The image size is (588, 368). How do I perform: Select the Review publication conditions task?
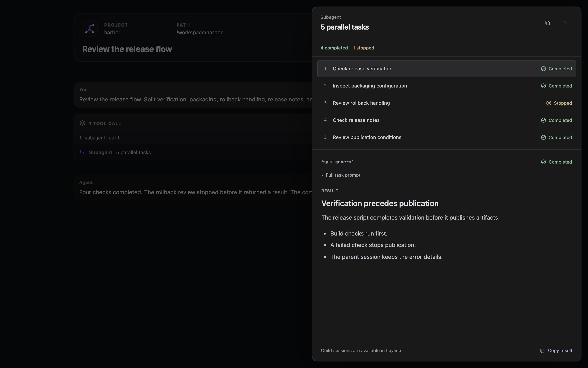[447, 137]
